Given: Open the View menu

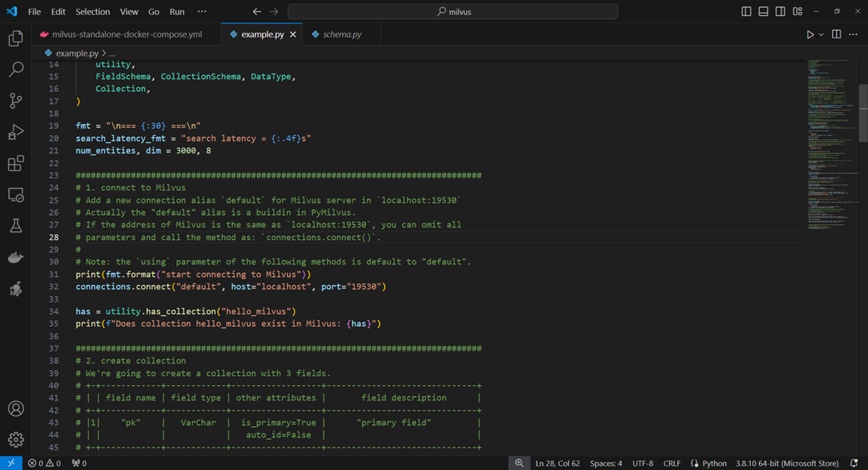Looking at the screenshot, I should [x=129, y=11].
